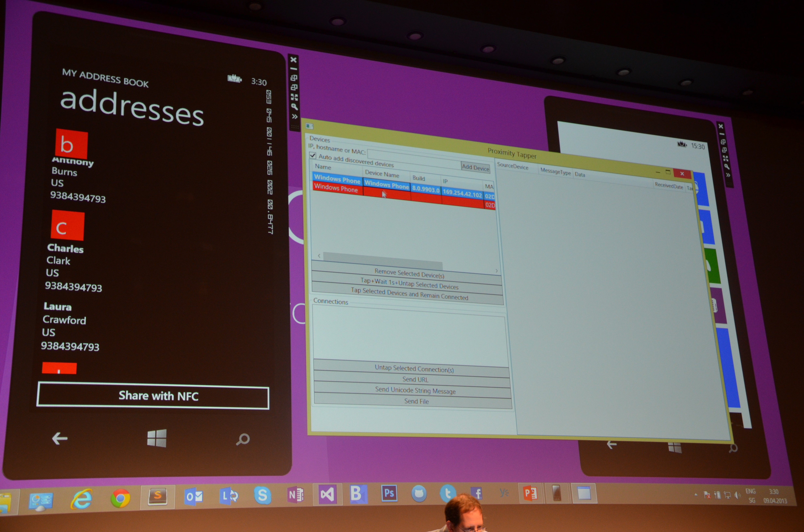804x532 pixels.
Task: Tap the search key on left phone
Action: [243, 439]
